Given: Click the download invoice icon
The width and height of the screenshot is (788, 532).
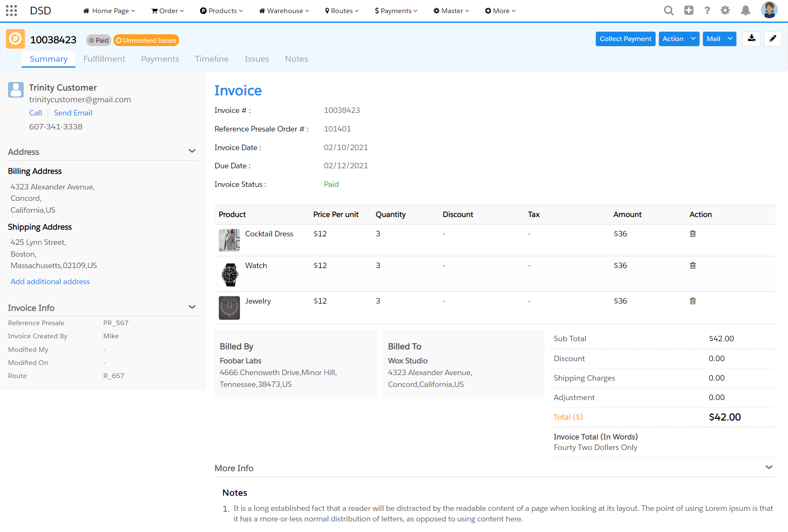Looking at the screenshot, I should (x=752, y=38).
